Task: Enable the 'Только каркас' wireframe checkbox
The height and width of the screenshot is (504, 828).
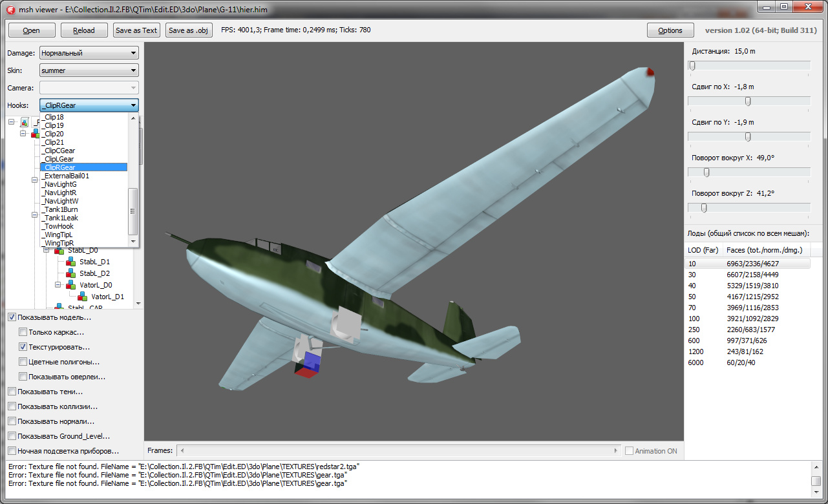Action: click(x=23, y=332)
